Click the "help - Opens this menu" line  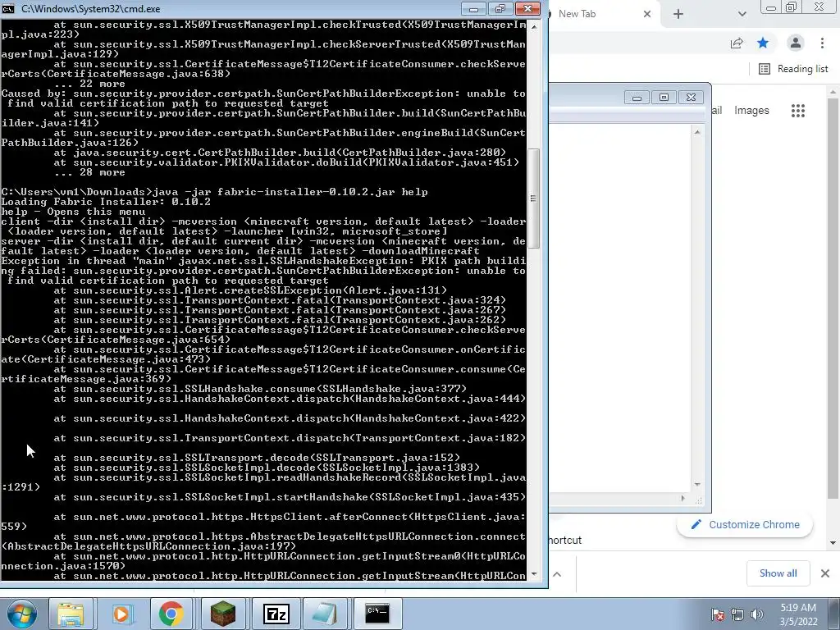73,212
